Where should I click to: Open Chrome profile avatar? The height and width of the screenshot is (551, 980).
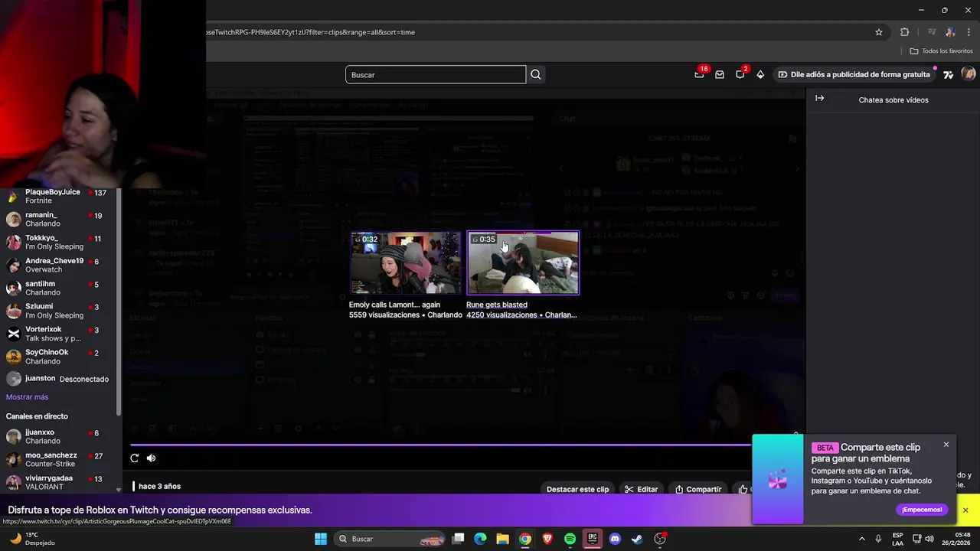tap(950, 32)
